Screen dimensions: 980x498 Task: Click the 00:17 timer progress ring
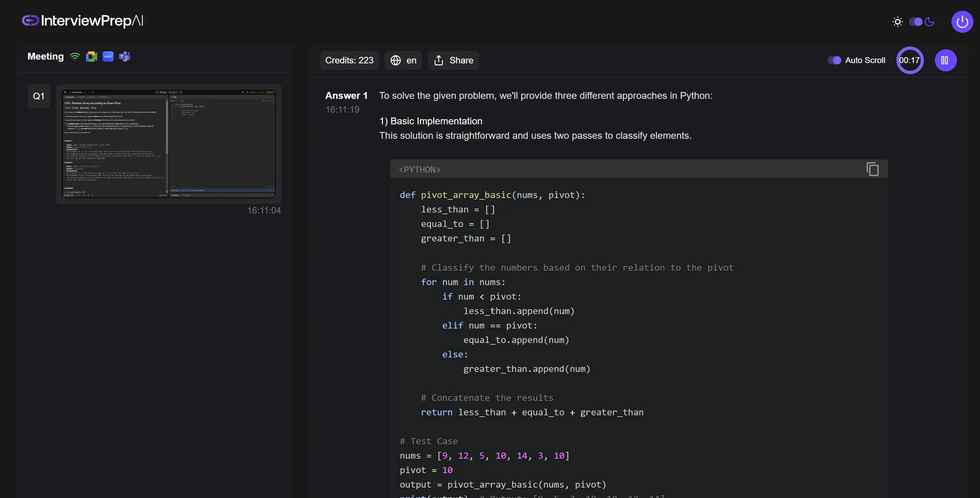(910, 60)
